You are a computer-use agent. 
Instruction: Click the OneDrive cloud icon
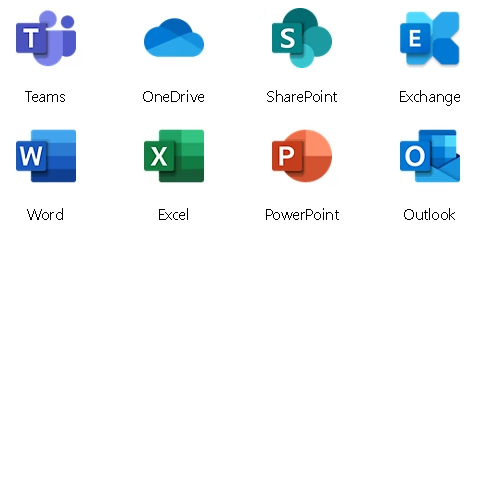click(174, 38)
